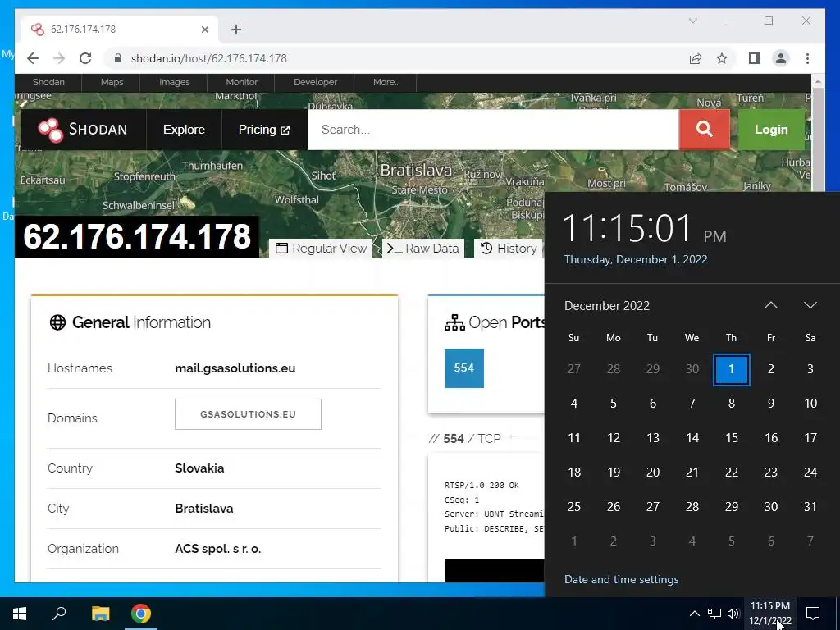Open the Maps top menu item

coord(112,82)
